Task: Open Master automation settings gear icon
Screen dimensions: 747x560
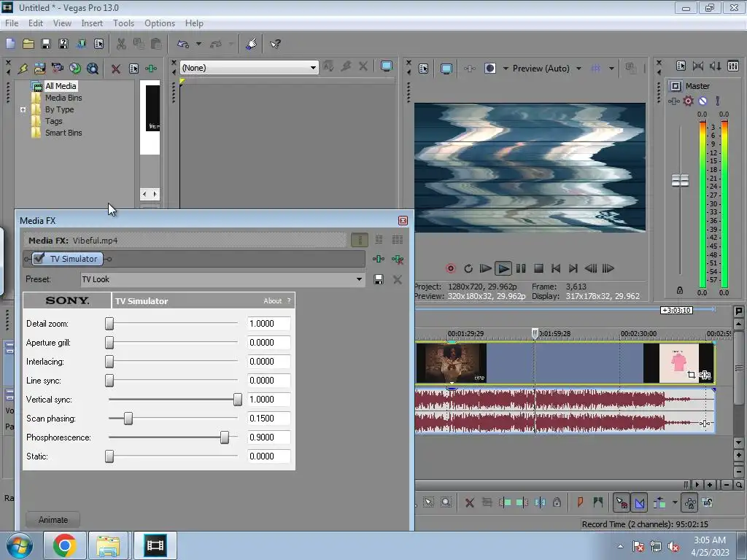Action: click(x=688, y=101)
